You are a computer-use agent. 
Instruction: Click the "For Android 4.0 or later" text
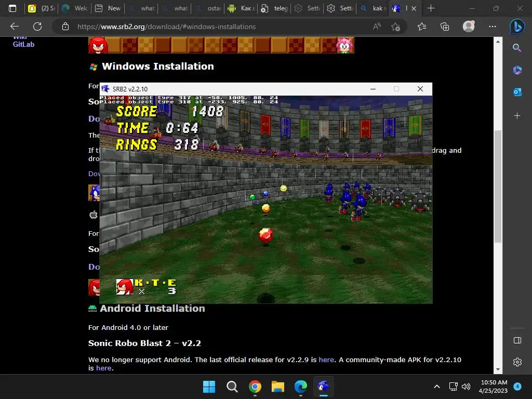(128, 327)
